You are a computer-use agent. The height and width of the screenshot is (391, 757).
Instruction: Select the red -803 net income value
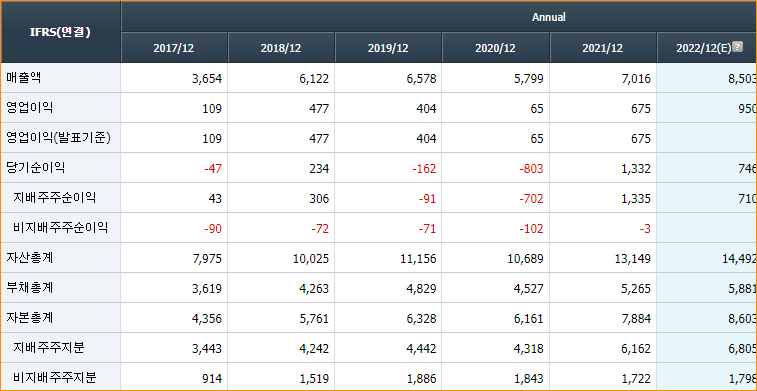[532, 168]
